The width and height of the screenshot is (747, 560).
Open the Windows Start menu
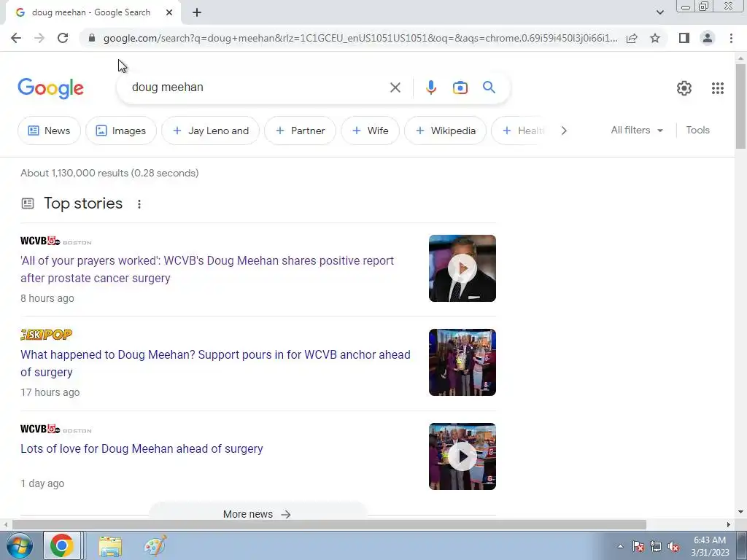coord(19,545)
